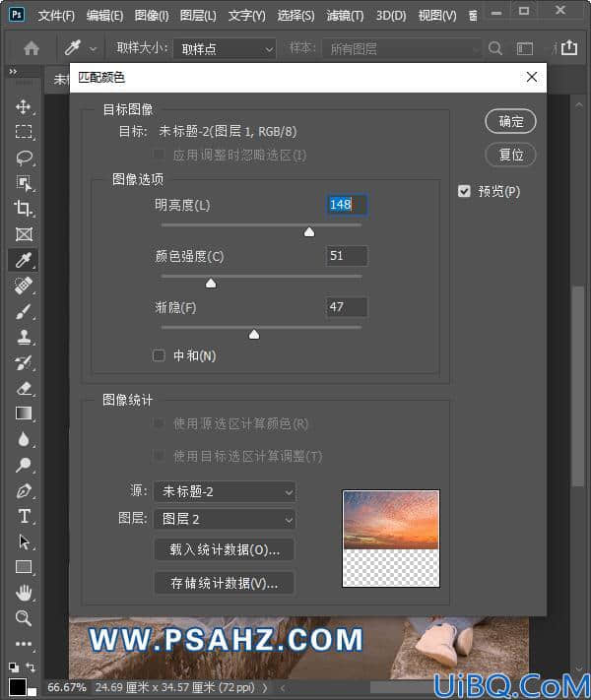Open the 编辑(E) menu
Screen dimensions: 591x700
tap(105, 16)
